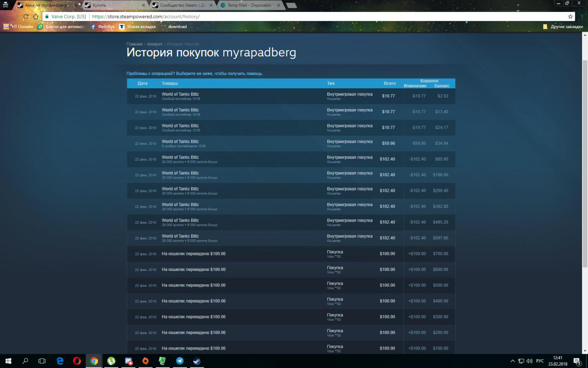This screenshot has height=368, width=588.
Task: Open Windows taskbar search
Action: [x=25, y=361]
